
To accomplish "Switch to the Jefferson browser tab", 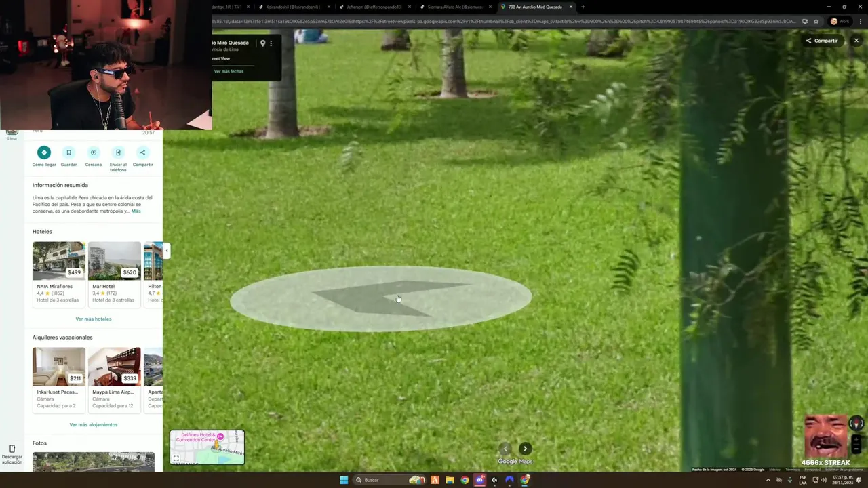I will click(374, 7).
